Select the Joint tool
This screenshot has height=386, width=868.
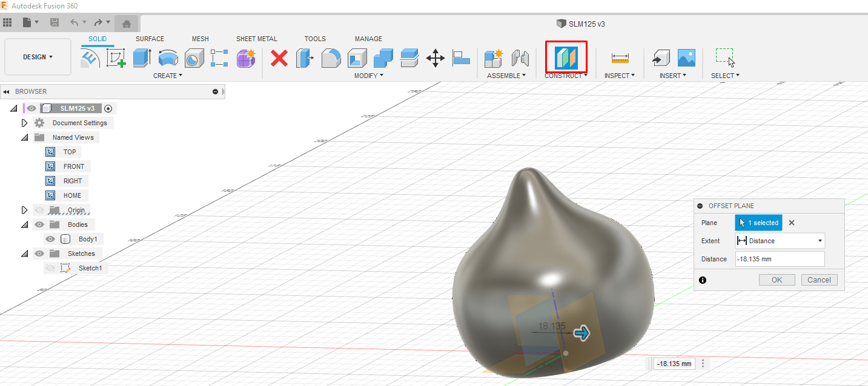[520, 59]
